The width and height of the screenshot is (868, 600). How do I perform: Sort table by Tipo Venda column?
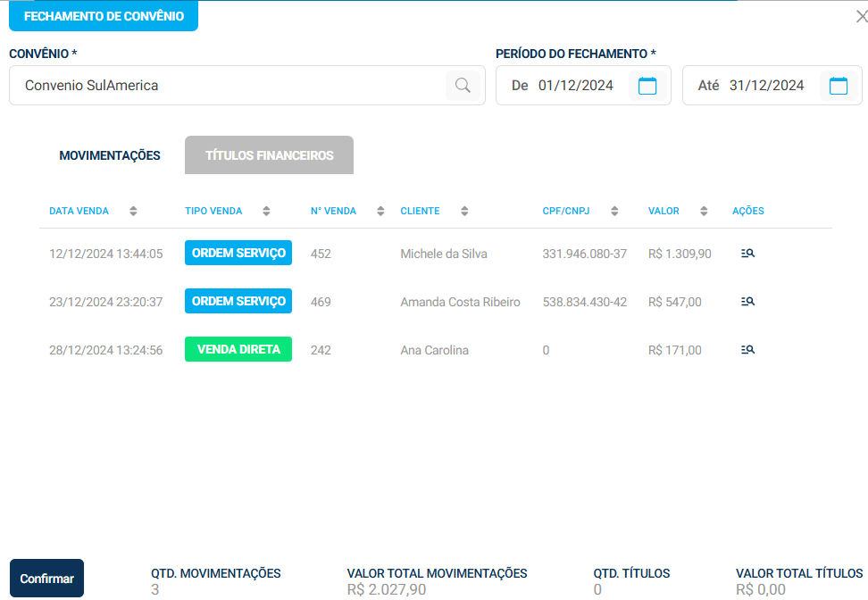[266, 212]
